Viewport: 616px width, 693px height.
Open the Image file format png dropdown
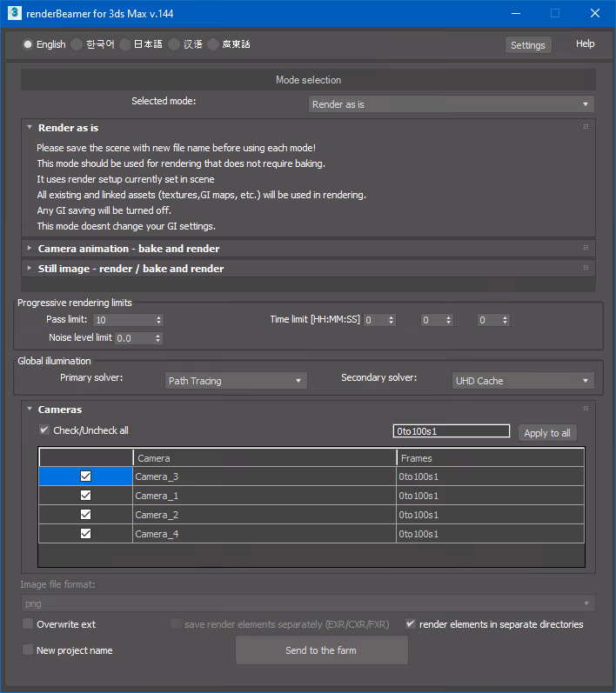click(308, 603)
